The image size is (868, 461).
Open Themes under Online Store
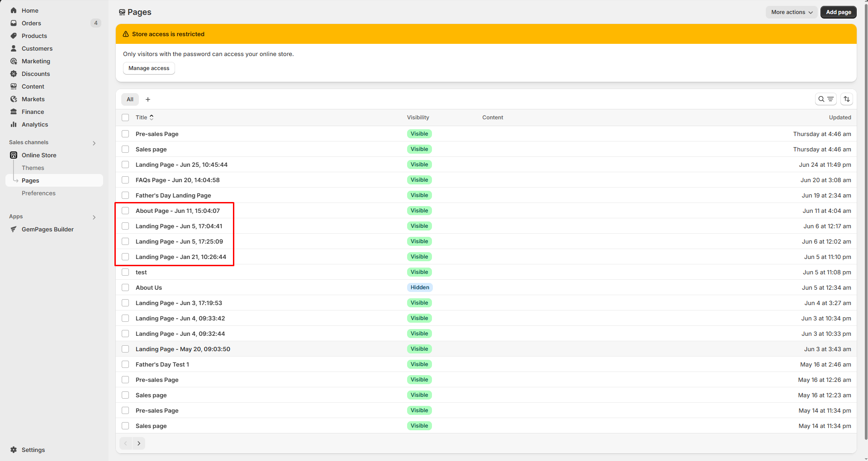tap(33, 168)
